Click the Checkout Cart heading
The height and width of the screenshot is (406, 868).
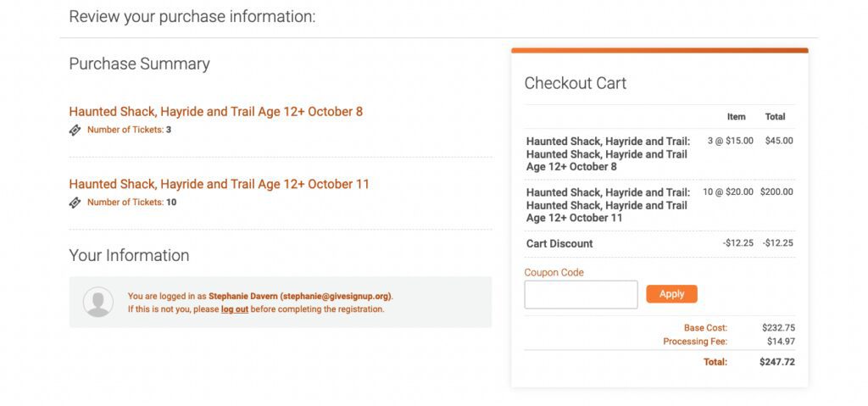coord(576,84)
